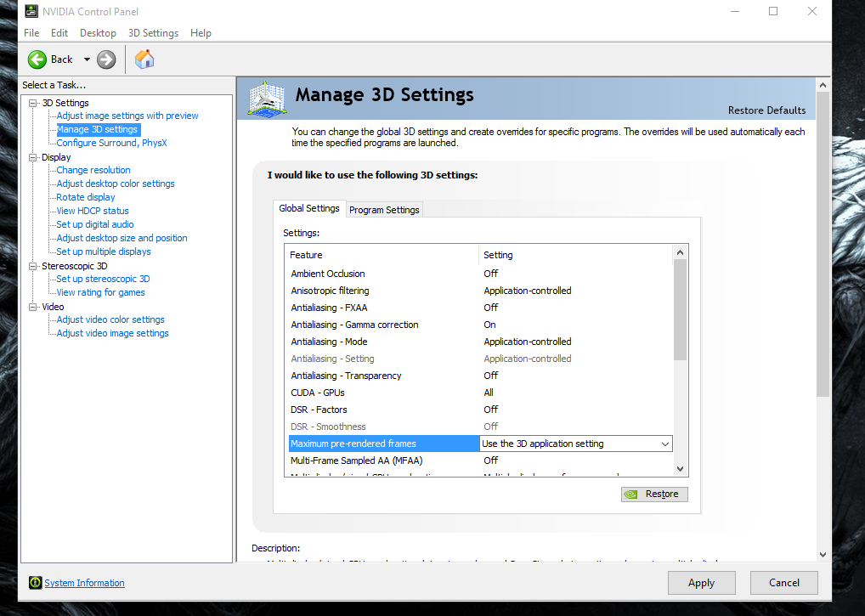Click settings list scroll down arrow
865x616 pixels.
point(681,469)
